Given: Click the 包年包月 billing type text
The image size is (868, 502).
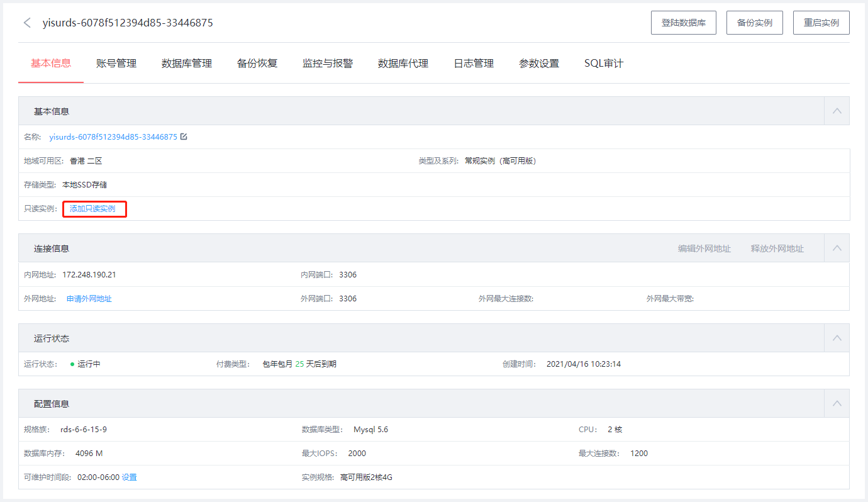Looking at the screenshot, I should 277,364.
